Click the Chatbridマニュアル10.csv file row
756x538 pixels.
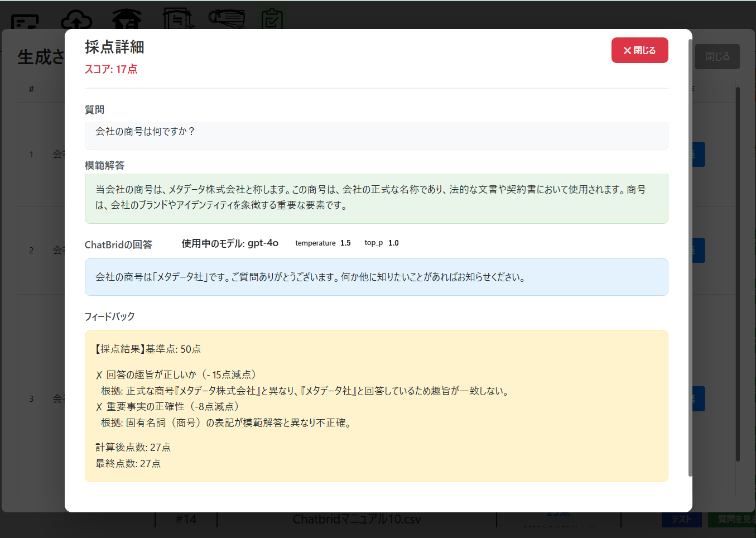tap(357, 520)
